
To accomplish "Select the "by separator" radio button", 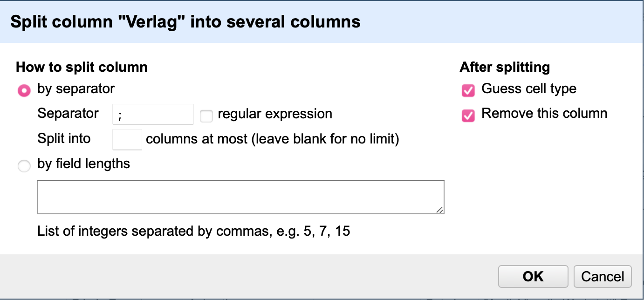I will click(x=24, y=90).
